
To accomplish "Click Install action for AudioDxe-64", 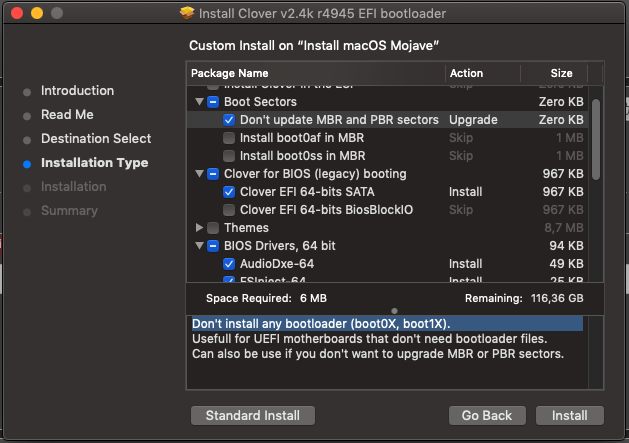I will pyautogui.click(x=466, y=264).
